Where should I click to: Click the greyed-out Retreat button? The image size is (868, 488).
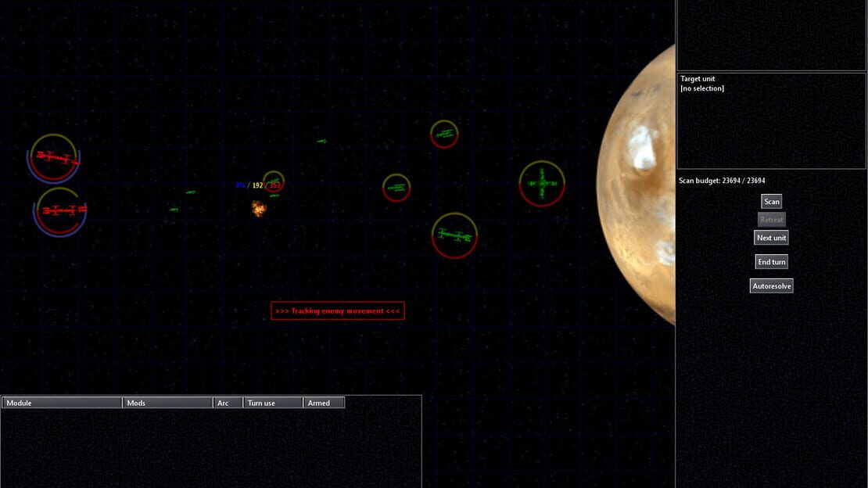coord(771,220)
